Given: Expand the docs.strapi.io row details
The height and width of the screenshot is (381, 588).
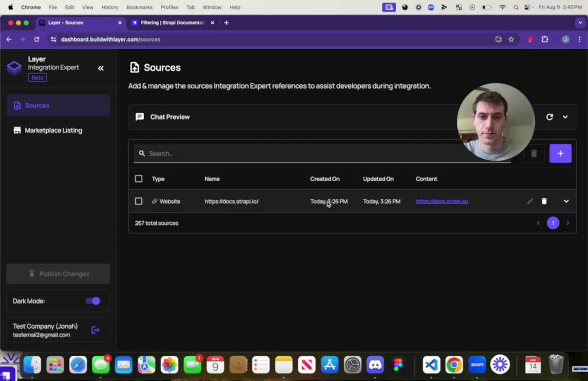Looking at the screenshot, I should click(566, 201).
